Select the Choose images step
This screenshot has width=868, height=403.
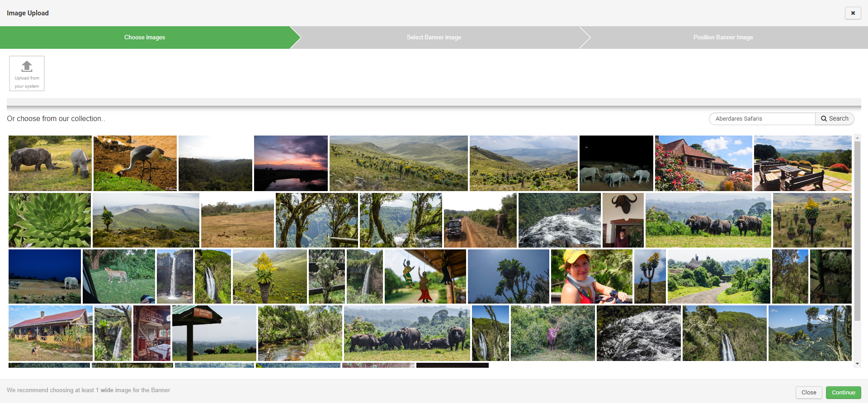(x=145, y=37)
